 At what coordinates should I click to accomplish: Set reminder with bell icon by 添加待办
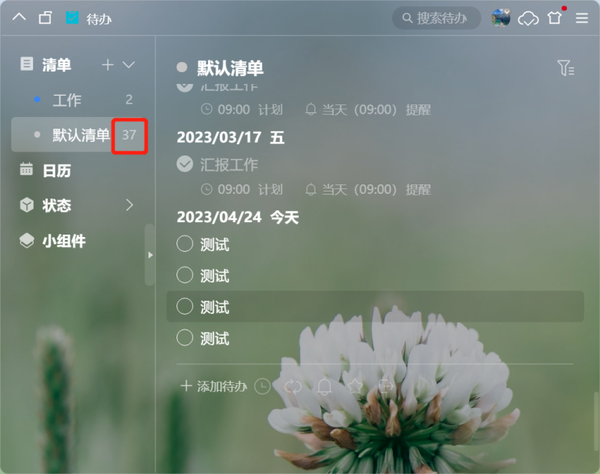324,386
